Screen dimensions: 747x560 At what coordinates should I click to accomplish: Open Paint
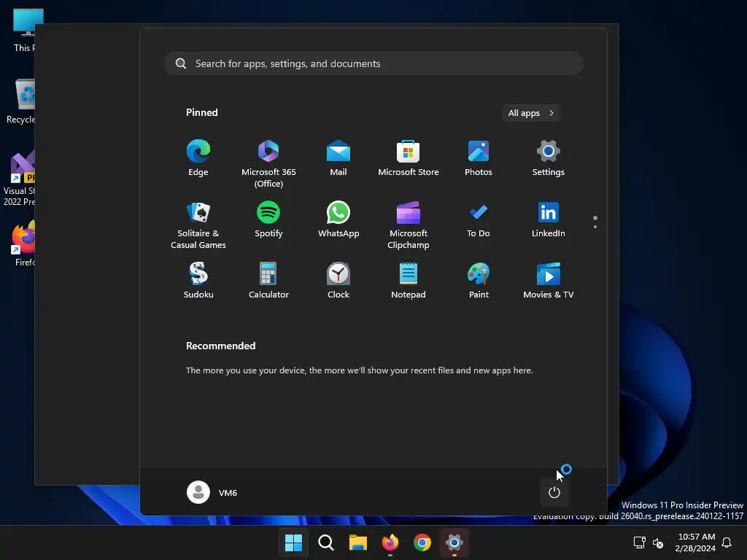point(479,281)
